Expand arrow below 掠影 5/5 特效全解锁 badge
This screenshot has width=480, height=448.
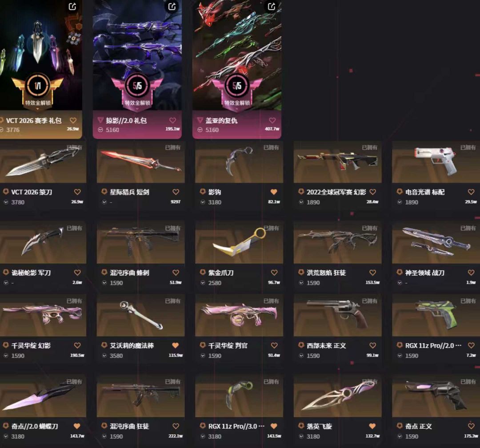[x=137, y=109]
